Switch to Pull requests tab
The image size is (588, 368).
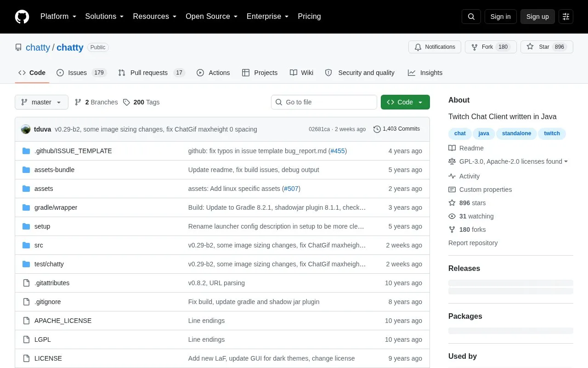[x=151, y=73]
